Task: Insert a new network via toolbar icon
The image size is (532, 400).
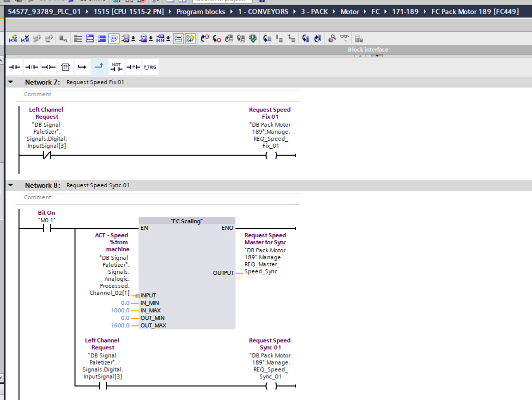Action: pyautogui.click(x=13, y=39)
